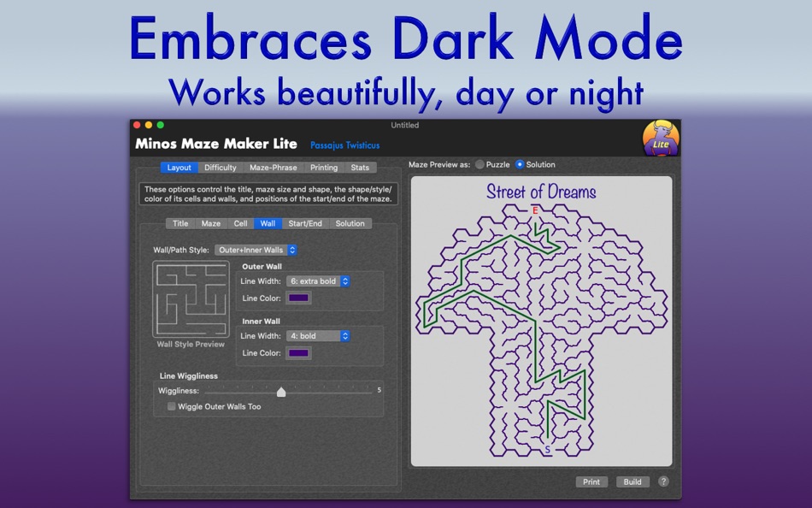Viewport: 812px width, 508px height.
Task: Open the Start/End sub-tab
Action: click(305, 223)
